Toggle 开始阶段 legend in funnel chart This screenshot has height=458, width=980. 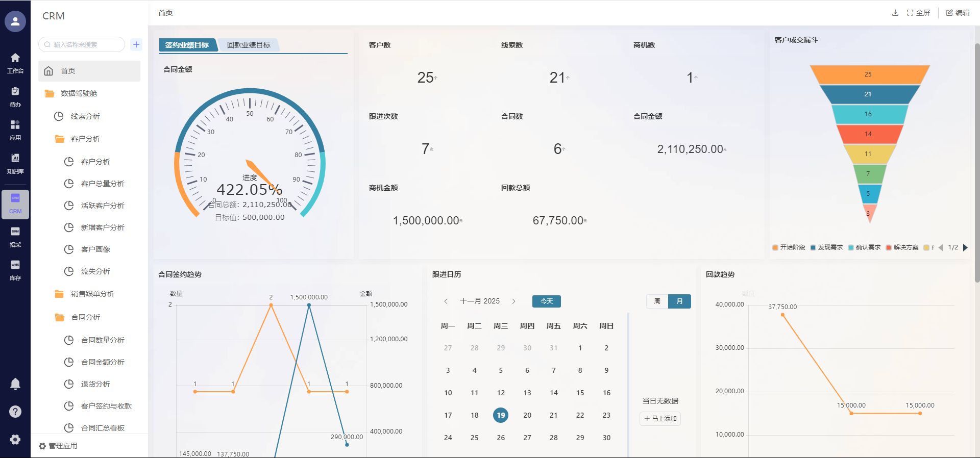(x=789, y=247)
